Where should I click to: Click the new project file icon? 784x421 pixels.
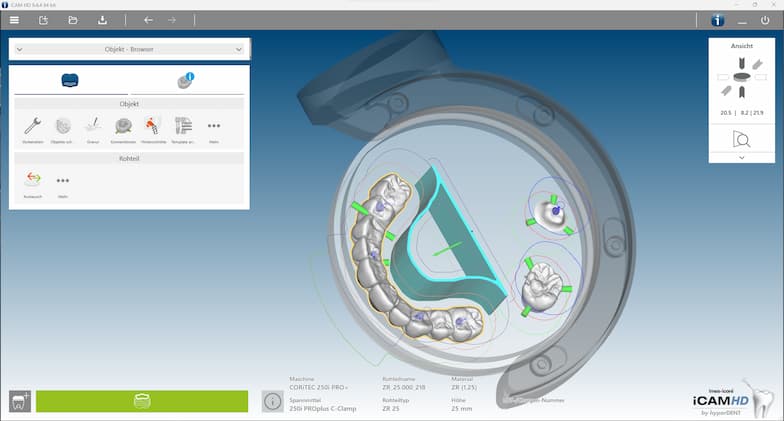pos(43,20)
